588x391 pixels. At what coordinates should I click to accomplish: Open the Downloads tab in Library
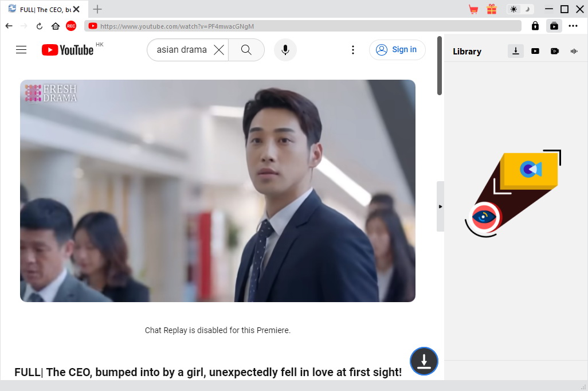516,51
